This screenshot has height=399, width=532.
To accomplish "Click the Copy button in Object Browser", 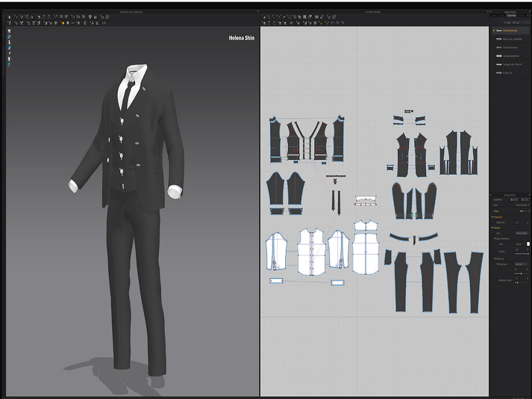I will point(516,23).
